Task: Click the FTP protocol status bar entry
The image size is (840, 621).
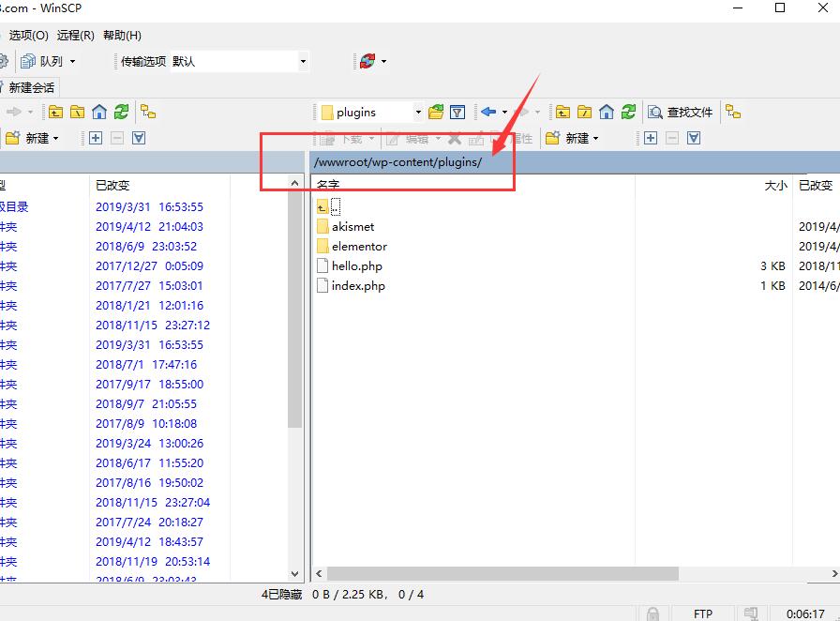Action: tap(703, 614)
